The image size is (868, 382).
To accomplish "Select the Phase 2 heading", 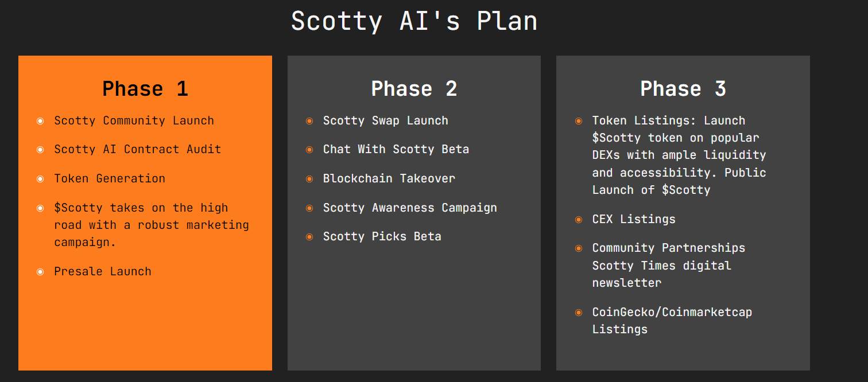I will click(x=414, y=89).
